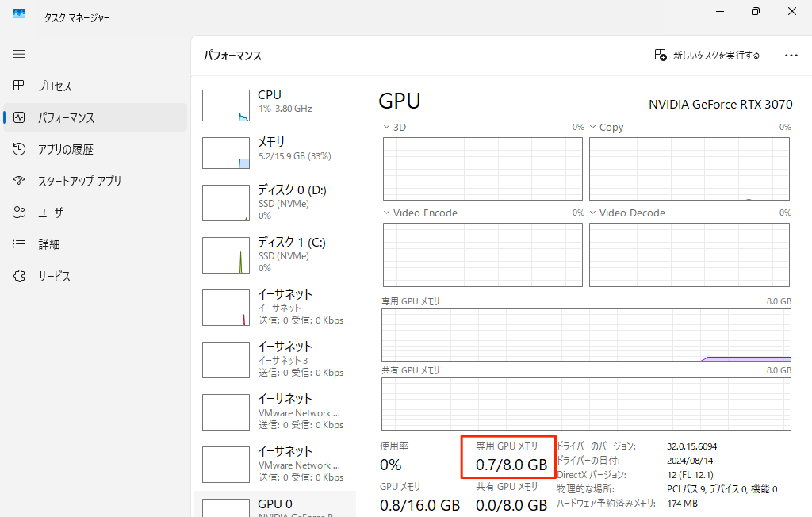Expand the Copy graph dropdown
Viewport: 812px width, 517px height.
(593, 127)
